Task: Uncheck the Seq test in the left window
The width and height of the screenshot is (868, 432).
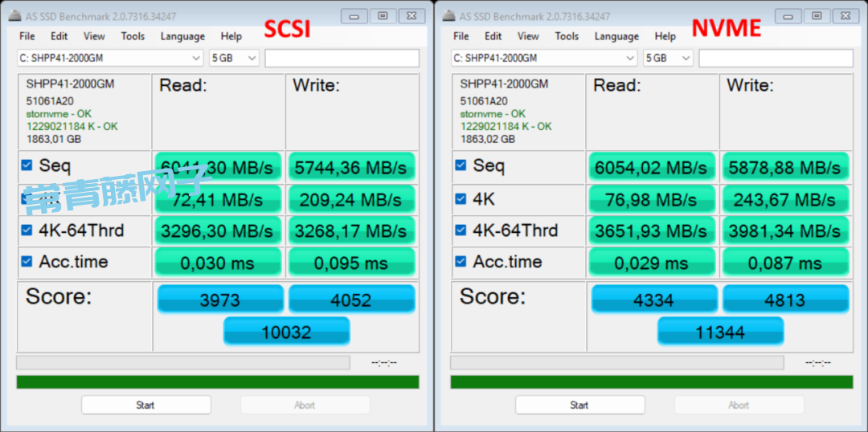Action: [27, 165]
